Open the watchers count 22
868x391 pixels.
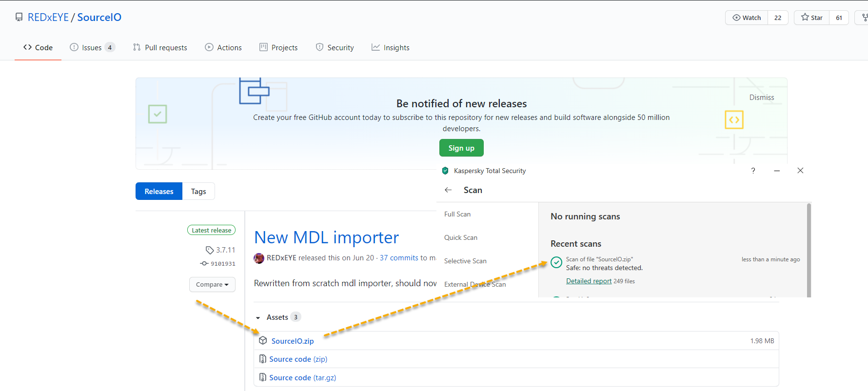pos(778,18)
